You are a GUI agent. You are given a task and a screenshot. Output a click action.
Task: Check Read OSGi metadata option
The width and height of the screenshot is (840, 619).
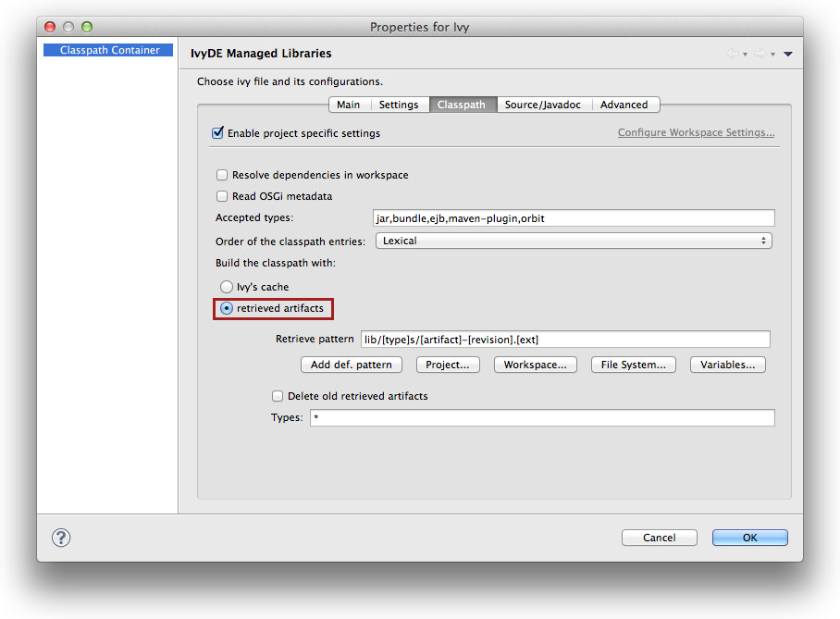(x=222, y=196)
